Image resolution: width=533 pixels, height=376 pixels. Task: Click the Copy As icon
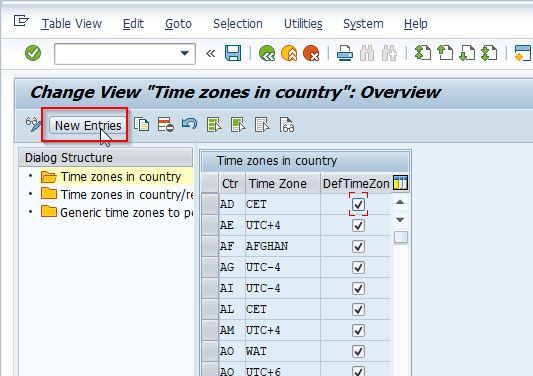click(x=141, y=124)
